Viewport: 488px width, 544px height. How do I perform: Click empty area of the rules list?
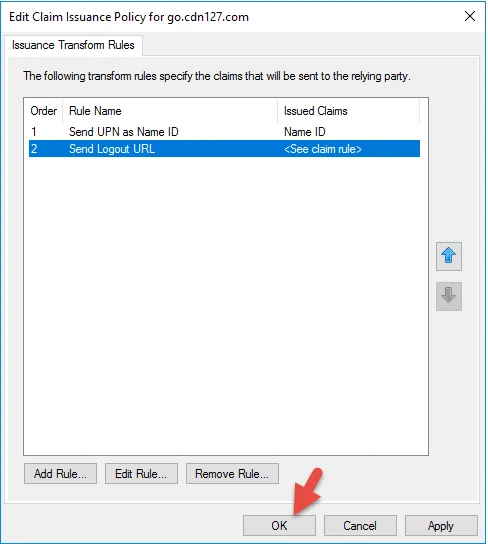[x=225, y=305]
